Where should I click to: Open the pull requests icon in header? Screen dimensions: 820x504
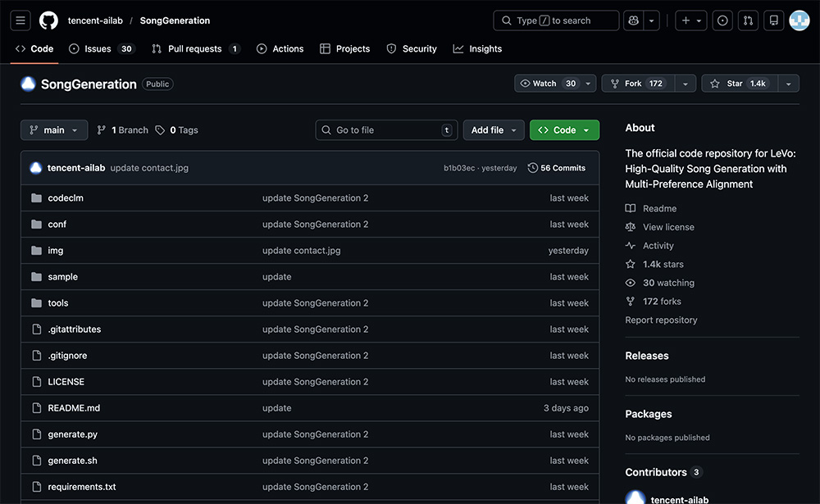(749, 20)
